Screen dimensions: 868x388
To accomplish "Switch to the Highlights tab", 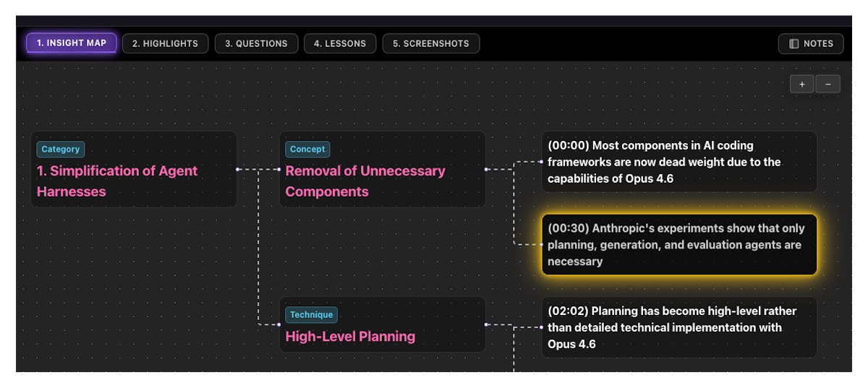I will [x=165, y=43].
